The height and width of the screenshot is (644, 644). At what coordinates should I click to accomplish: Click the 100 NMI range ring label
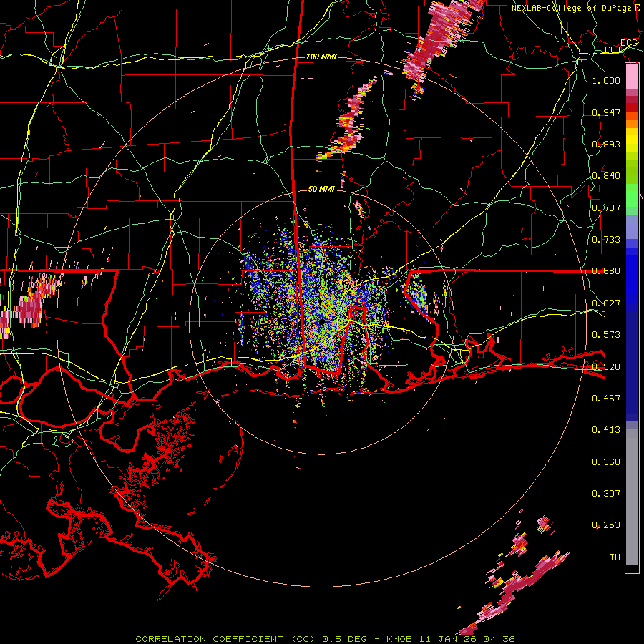(321, 57)
